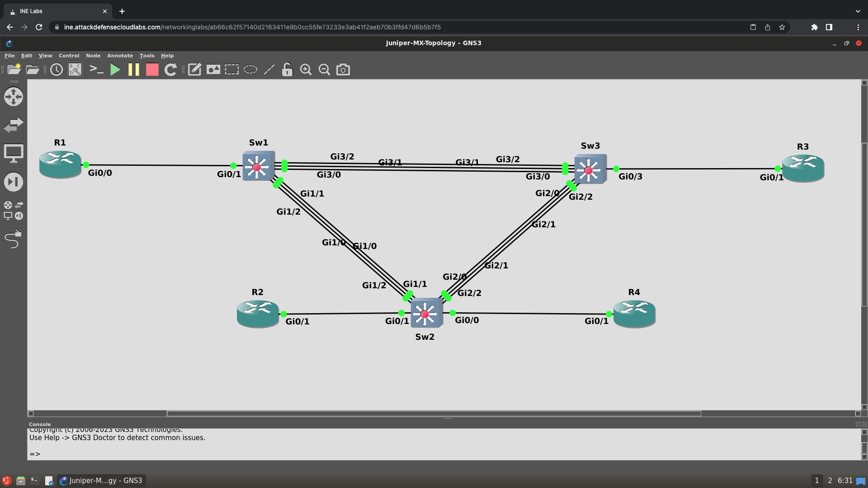
Task: Click the canvas vertical scrollbar thumb
Action: click(x=864, y=225)
